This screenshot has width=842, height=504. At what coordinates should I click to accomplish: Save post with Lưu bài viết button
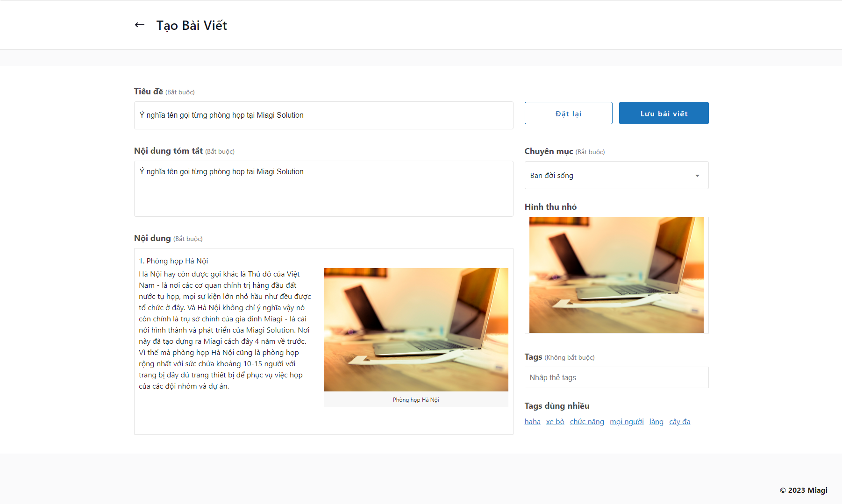click(664, 113)
